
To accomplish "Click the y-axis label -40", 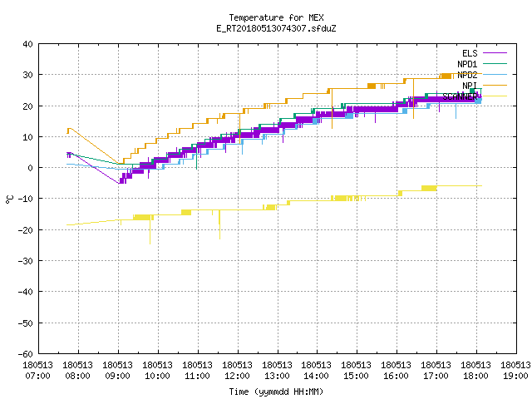I will [26, 292].
